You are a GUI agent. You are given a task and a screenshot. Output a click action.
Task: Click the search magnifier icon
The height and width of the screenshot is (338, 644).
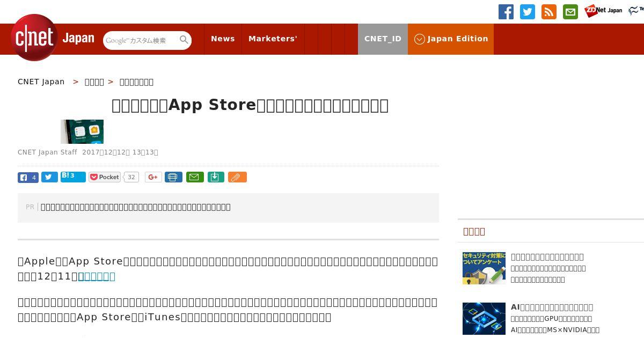[x=184, y=40]
